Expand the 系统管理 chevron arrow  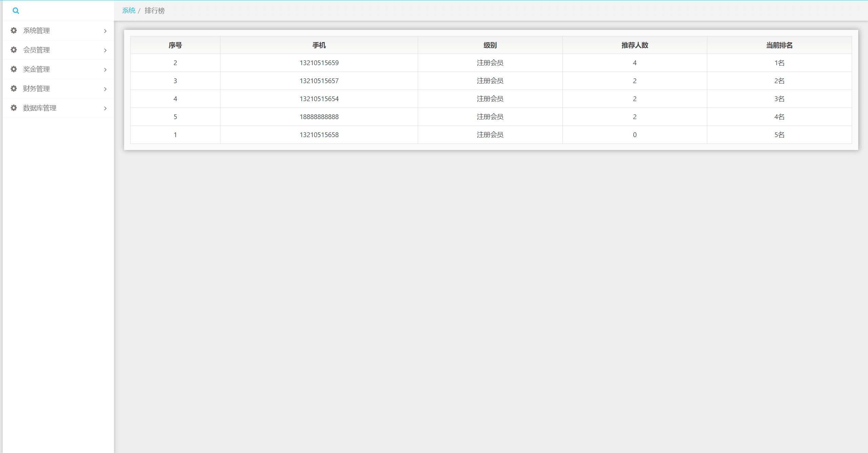click(x=105, y=31)
